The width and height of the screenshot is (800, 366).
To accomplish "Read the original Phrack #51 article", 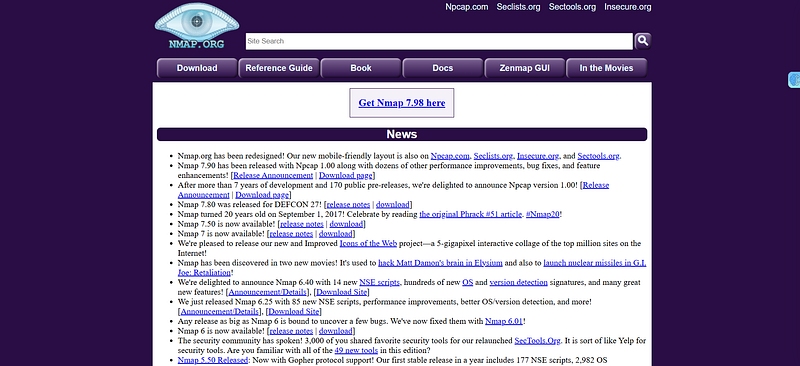I will click(470, 214).
